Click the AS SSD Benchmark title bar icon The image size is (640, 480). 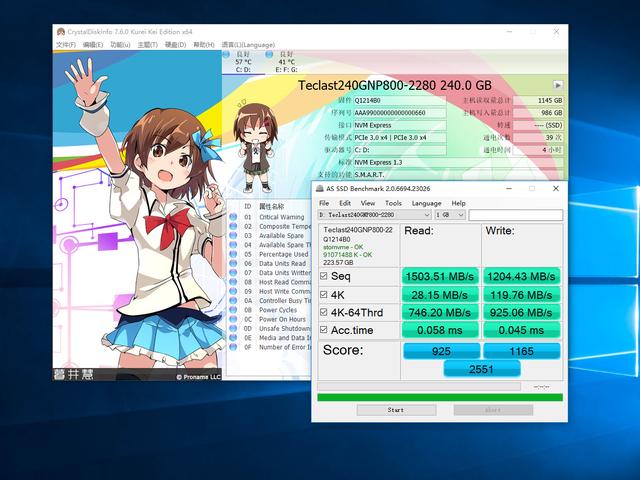[319, 188]
